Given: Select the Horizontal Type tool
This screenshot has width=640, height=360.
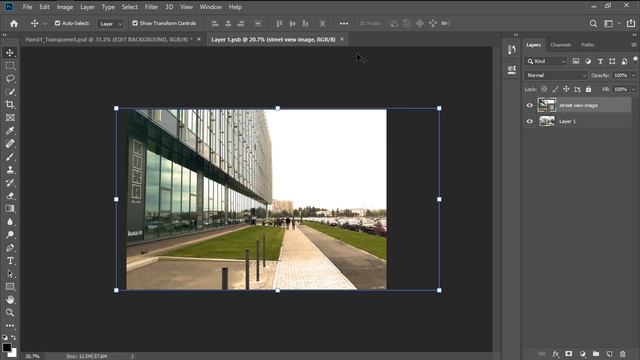Looking at the screenshot, I should click(x=10, y=261).
